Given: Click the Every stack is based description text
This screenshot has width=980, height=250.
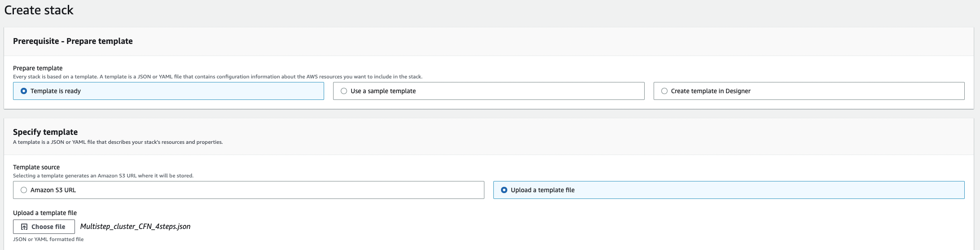Looking at the screenshot, I should click(x=218, y=77).
